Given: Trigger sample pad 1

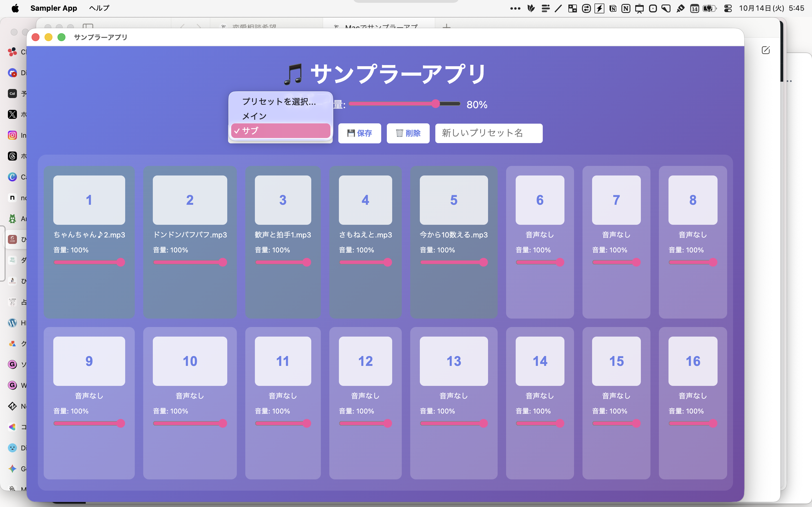Looking at the screenshot, I should (x=89, y=200).
